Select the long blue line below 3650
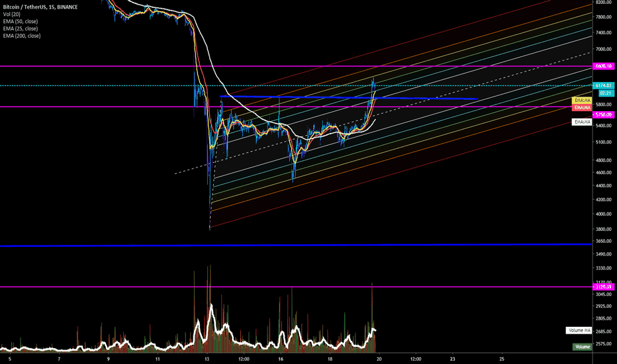The height and width of the screenshot is (364, 617). tap(295, 245)
